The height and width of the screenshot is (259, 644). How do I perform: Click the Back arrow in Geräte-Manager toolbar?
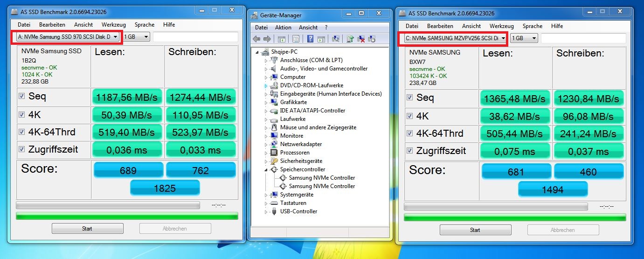pos(256,39)
